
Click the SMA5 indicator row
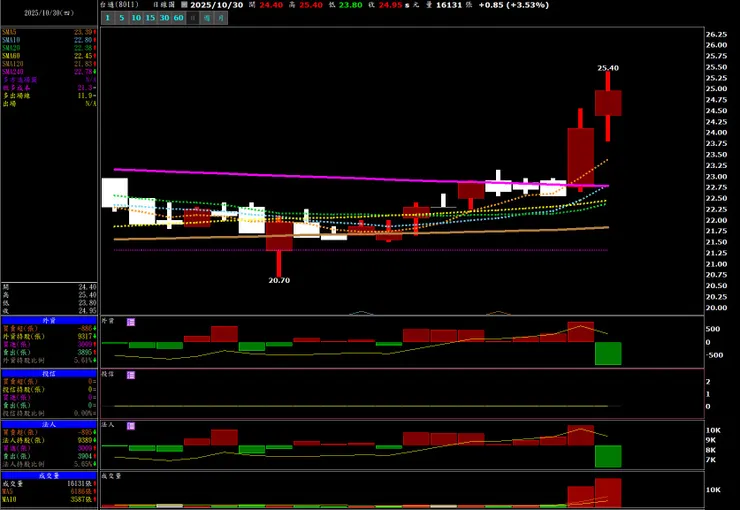[x=49, y=32]
